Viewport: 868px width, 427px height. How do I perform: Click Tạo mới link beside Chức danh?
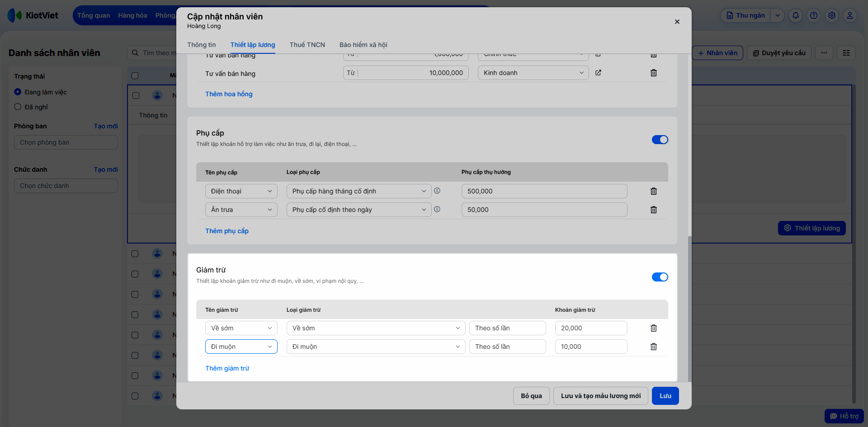point(106,169)
